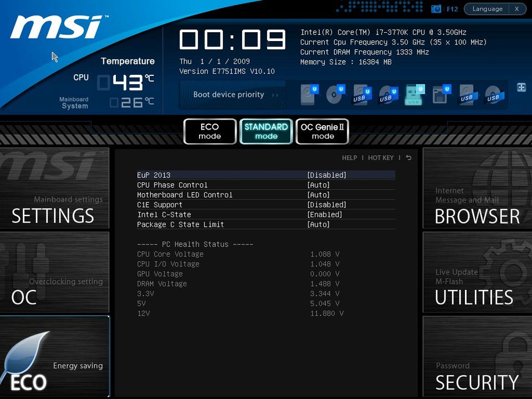
Task: Click the date Thu 1 / 1 / 2009
Action: [215, 62]
